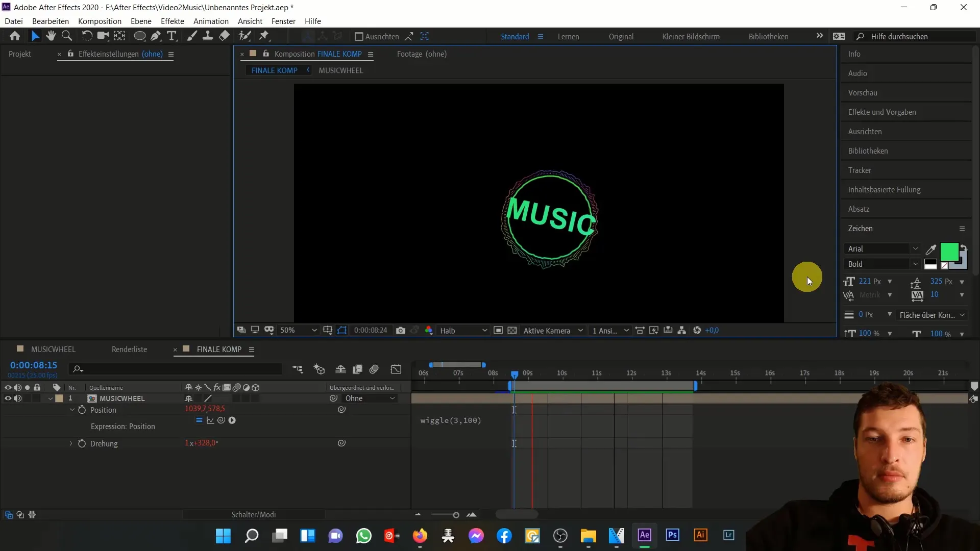Toggle the shy layers icon in timeline
The height and width of the screenshot is (551, 980).
[340, 369]
